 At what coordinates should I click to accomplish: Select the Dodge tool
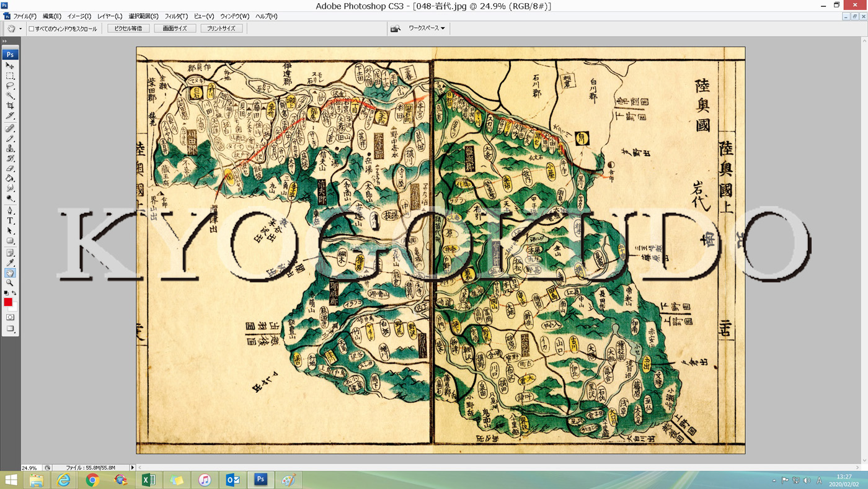10,198
